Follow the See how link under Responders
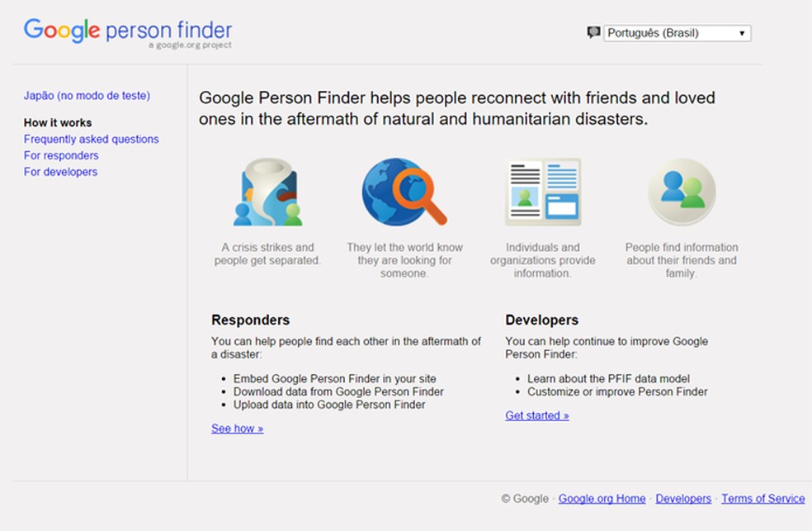The width and height of the screenshot is (812, 531). pyautogui.click(x=237, y=428)
